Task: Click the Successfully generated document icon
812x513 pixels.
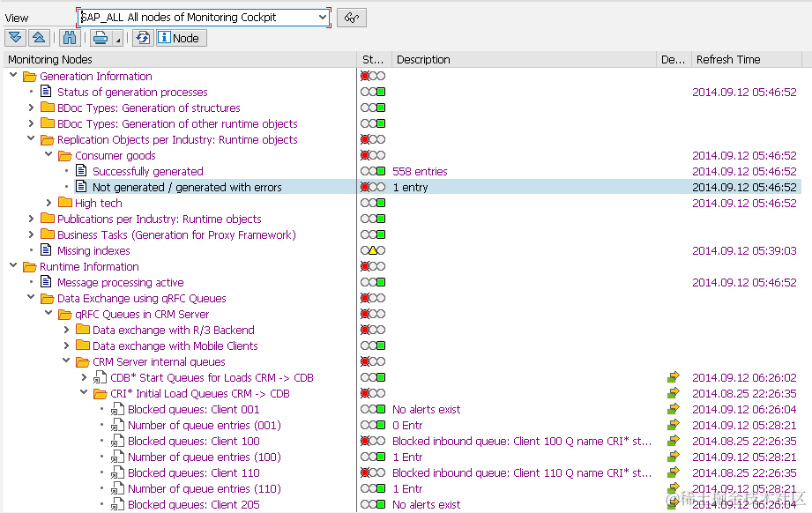Action: tap(81, 171)
